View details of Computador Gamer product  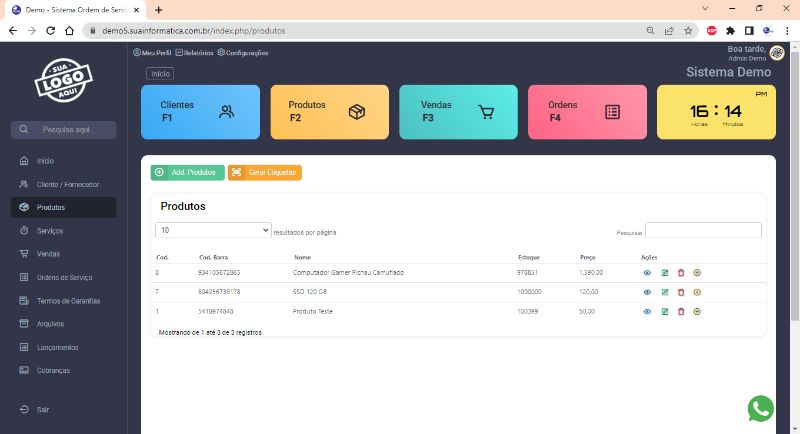pos(647,272)
